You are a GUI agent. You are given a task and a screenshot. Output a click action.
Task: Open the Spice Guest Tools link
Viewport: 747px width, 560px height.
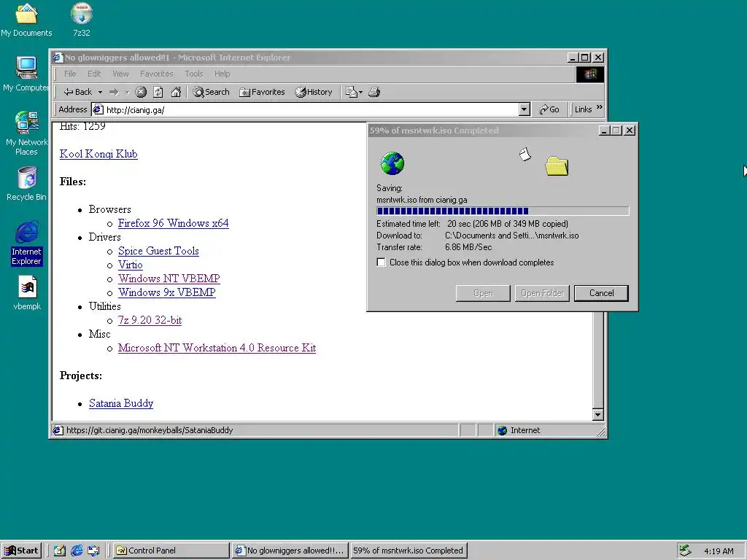(158, 251)
